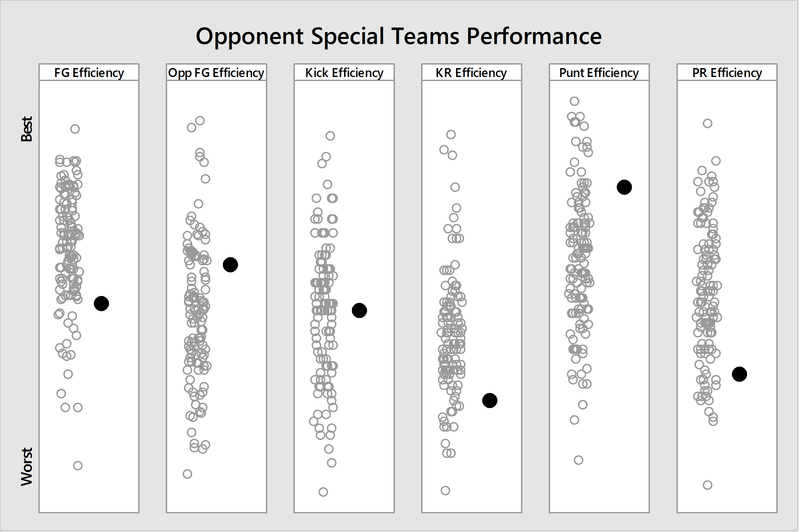The height and width of the screenshot is (532, 799).
Task: Select the bottom open circle in KR Efficiency
Action: pos(445,490)
